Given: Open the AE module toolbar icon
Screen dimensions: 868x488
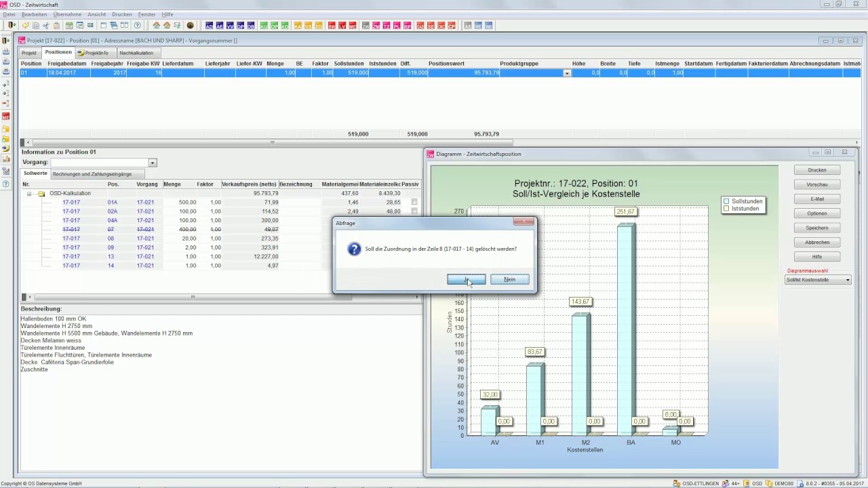Looking at the screenshot, I should click(x=220, y=26).
